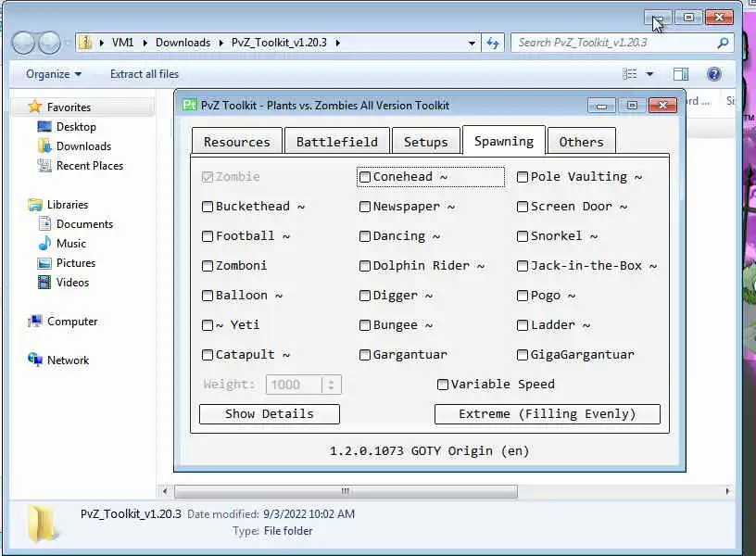Toggle the preview pane icon
Viewport: 756px width, 556px height.
(681, 74)
